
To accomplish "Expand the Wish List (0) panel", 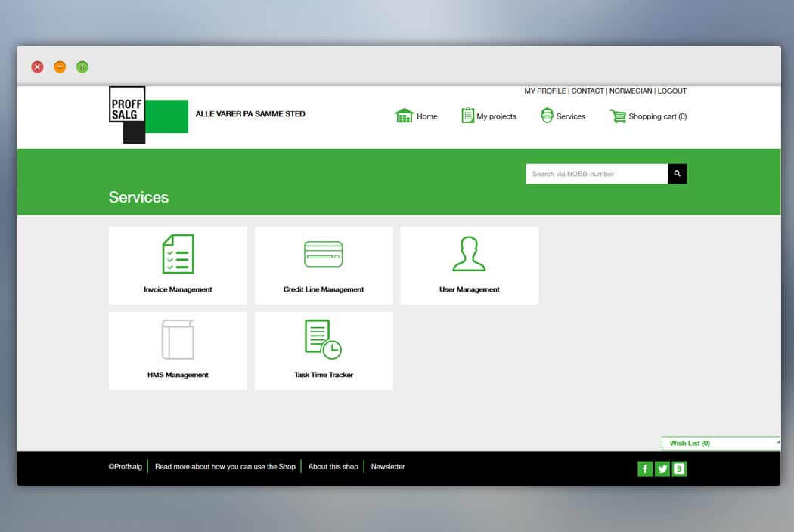I will [721, 443].
